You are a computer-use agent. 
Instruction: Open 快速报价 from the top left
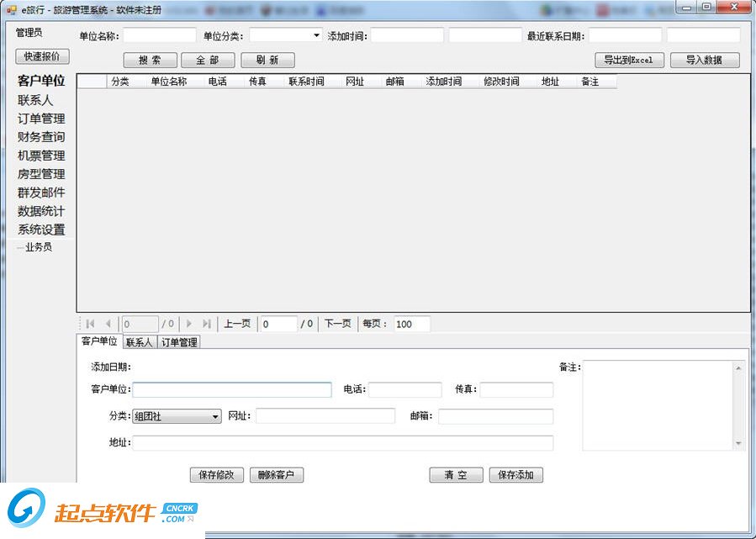pos(41,56)
